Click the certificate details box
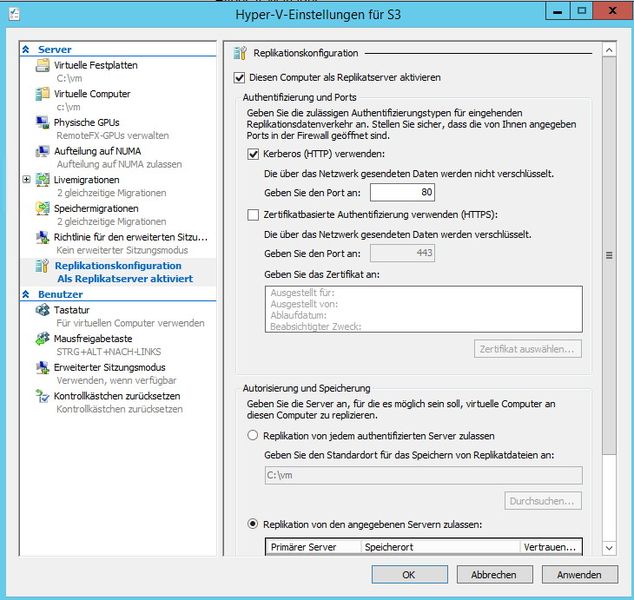The image size is (634, 600). [424, 309]
